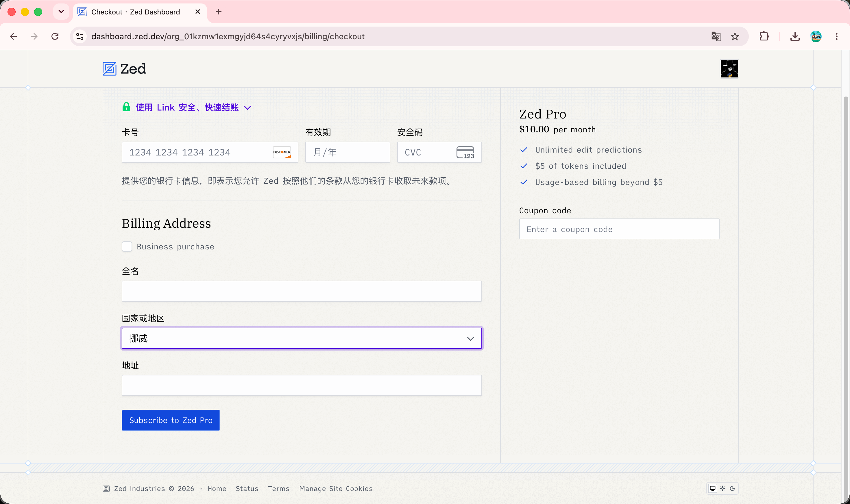Switch to light theme with the sun icon
850x504 pixels.
pyautogui.click(x=722, y=488)
